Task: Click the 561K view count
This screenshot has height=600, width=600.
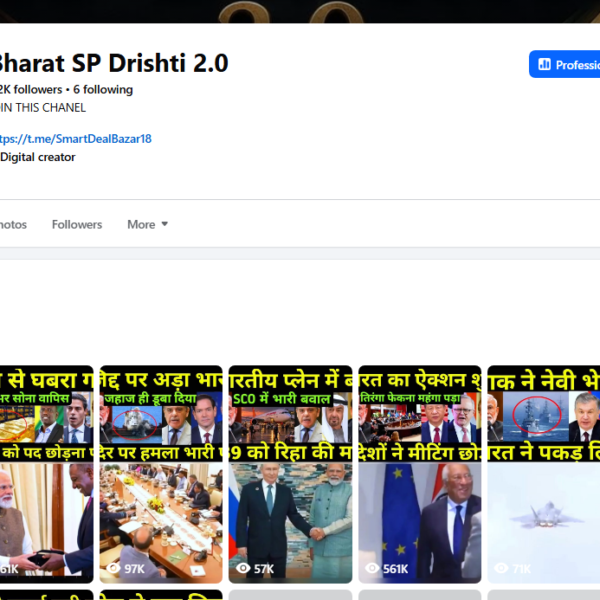Action: click(x=396, y=569)
